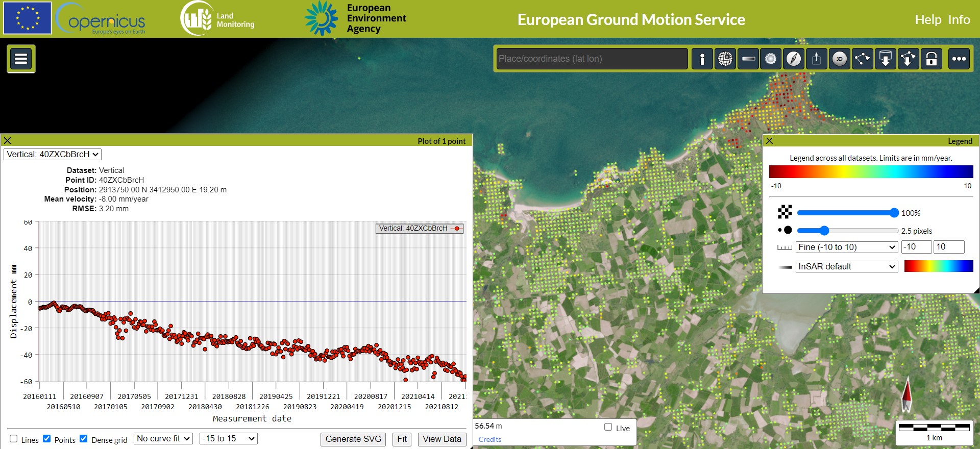980x449 pixels.
Task: Open the hamburger main menu
Action: [21, 59]
